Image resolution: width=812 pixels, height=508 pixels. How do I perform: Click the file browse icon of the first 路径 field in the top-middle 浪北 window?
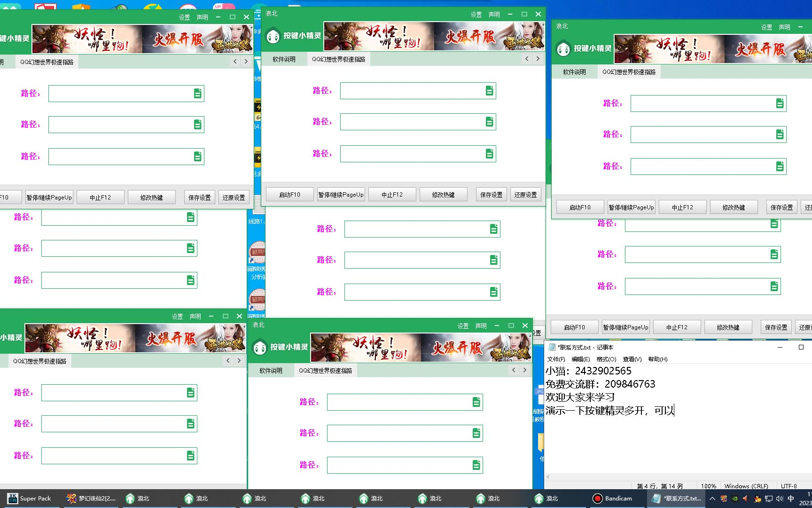pos(489,91)
